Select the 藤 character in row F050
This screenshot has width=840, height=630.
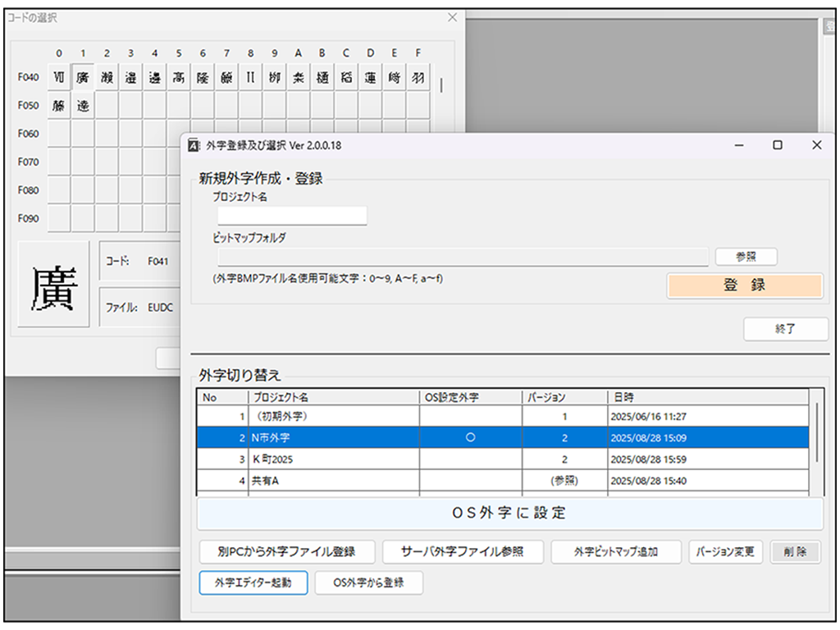[59, 105]
